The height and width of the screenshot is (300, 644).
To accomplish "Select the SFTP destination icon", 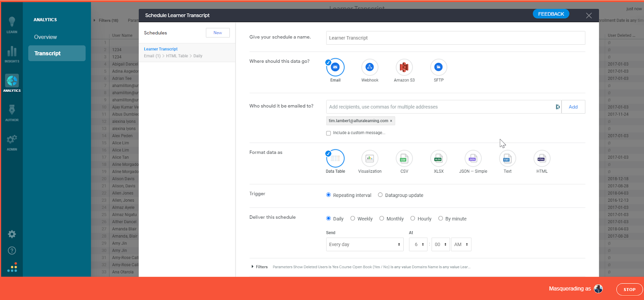I will coord(439,67).
